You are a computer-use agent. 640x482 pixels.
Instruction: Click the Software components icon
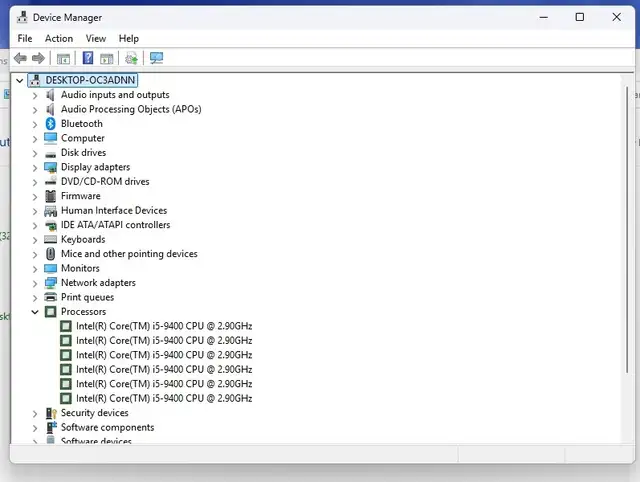[x=51, y=427]
